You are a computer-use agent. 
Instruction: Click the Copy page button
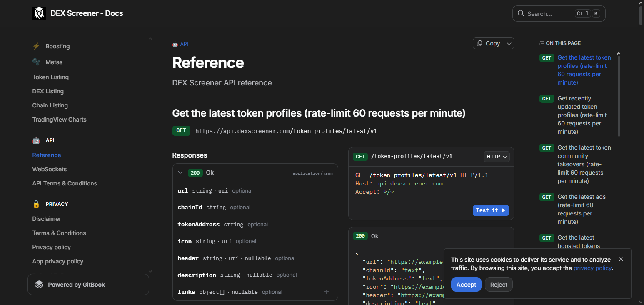click(x=488, y=43)
